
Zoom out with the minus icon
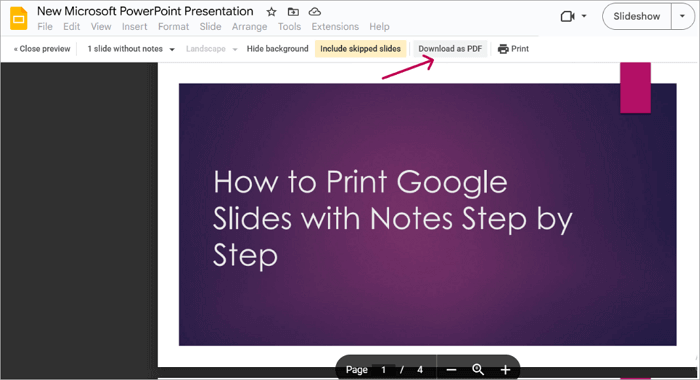pos(451,370)
